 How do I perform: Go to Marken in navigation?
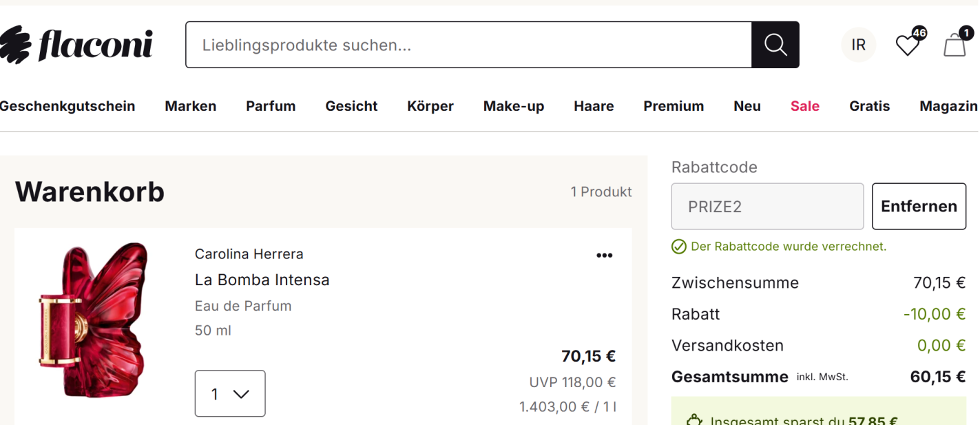click(191, 106)
